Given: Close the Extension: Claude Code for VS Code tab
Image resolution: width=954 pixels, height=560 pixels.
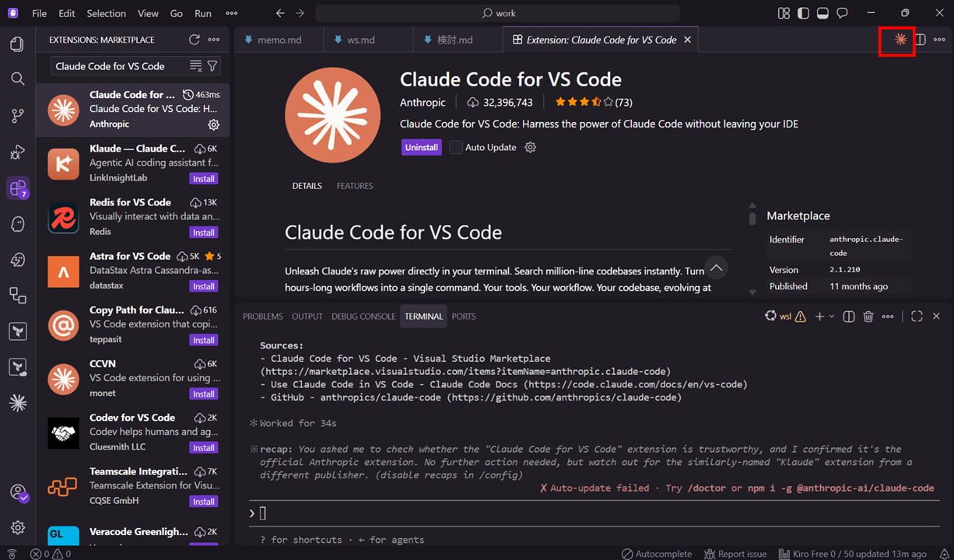Looking at the screenshot, I should pos(687,40).
